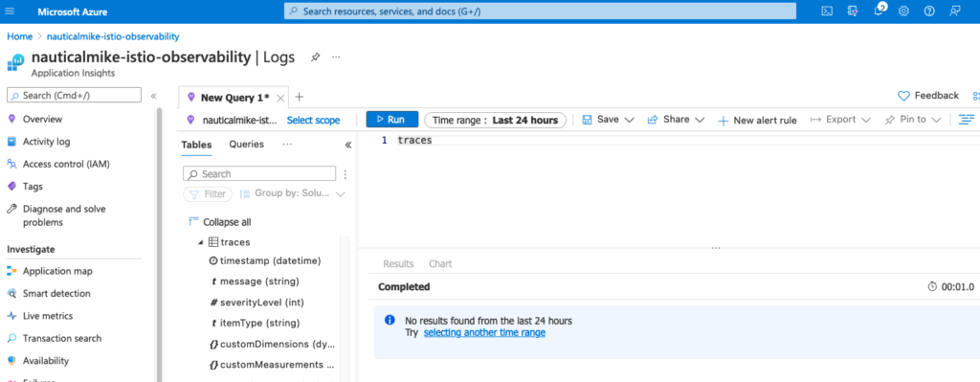
Task: Open the Save dropdown
Action: tap(608, 120)
